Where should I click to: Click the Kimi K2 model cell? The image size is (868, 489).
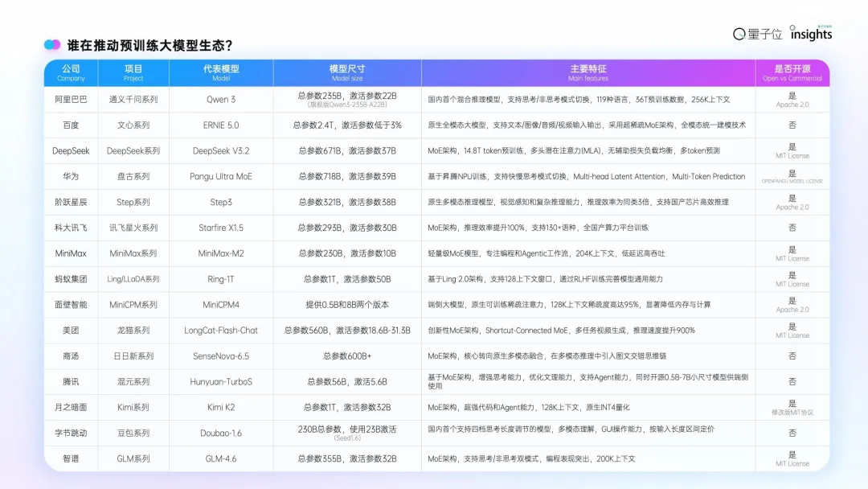(221, 407)
